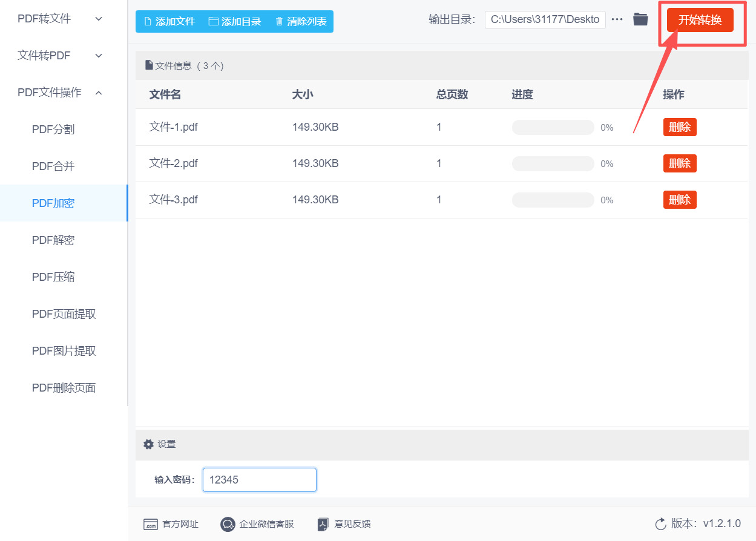
Task: Delete 文件-3.pdf from the list
Action: tap(680, 200)
